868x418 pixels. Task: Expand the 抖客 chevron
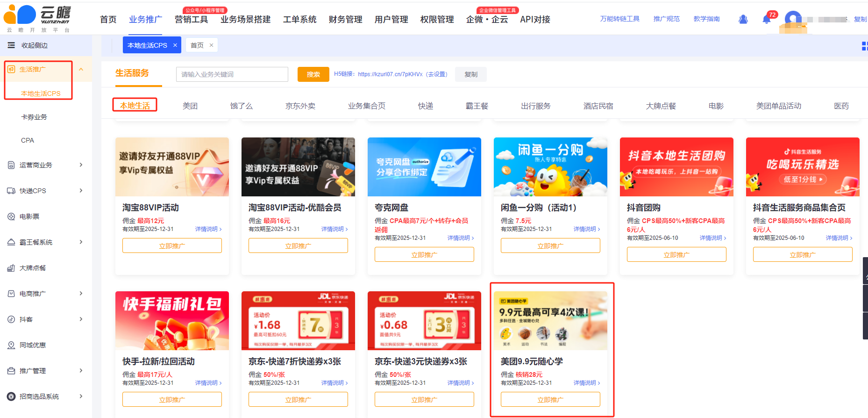click(81, 319)
